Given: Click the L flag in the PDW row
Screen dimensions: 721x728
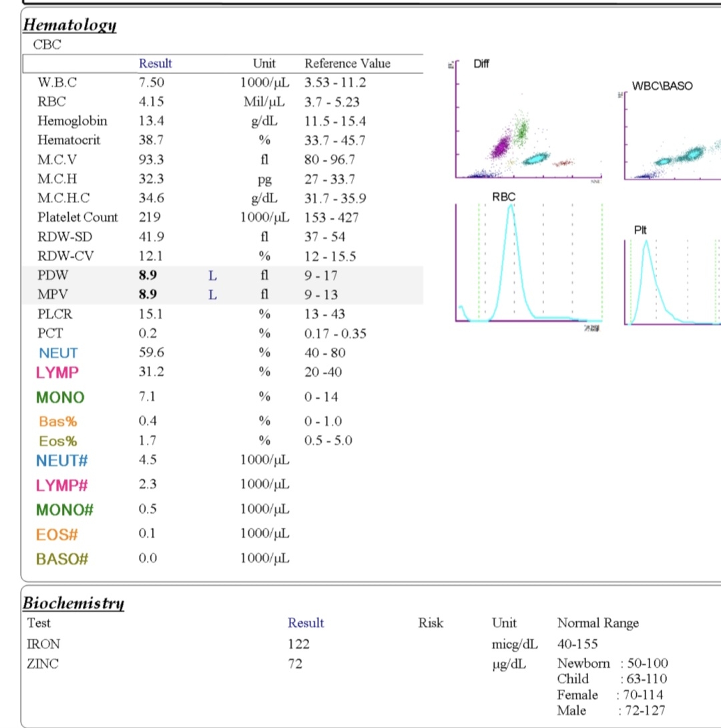Looking at the screenshot, I should point(212,275).
